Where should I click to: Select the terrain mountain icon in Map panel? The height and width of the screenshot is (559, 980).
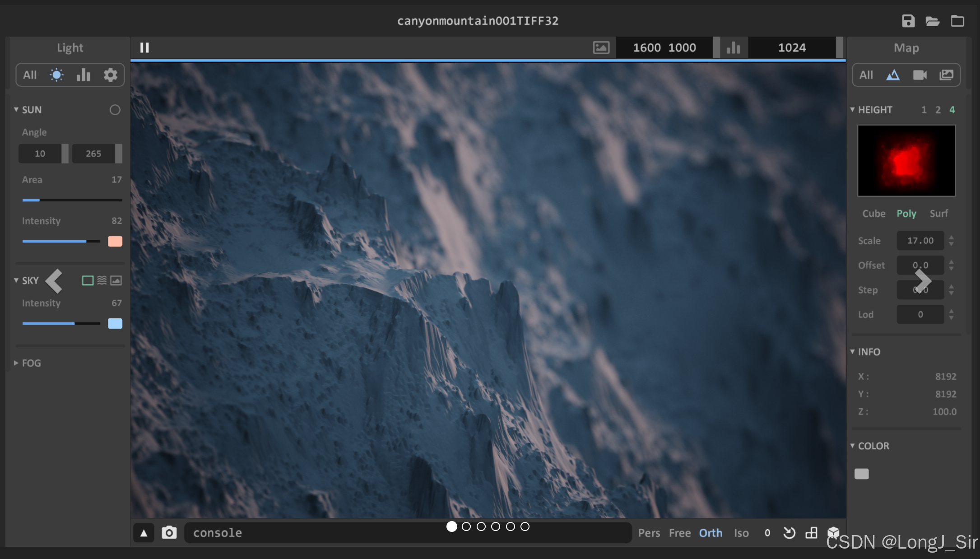[x=892, y=75]
